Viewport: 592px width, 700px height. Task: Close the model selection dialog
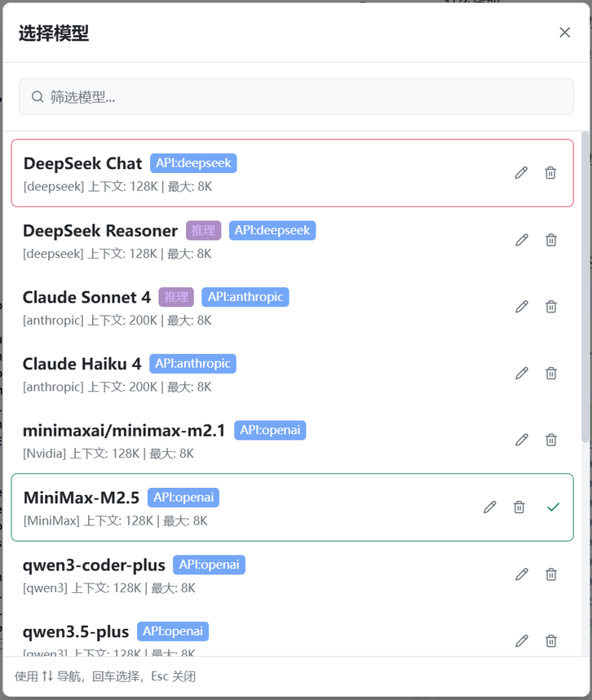click(x=564, y=33)
